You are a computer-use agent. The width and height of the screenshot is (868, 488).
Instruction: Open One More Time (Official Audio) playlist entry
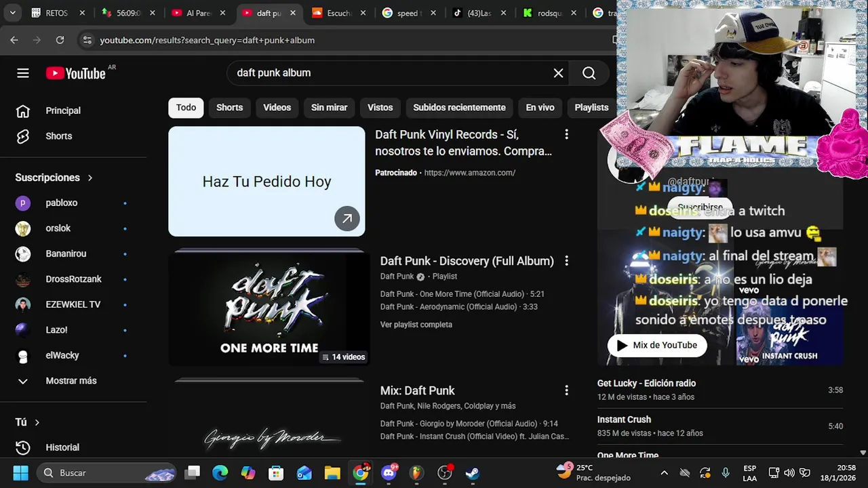coord(462,294)
